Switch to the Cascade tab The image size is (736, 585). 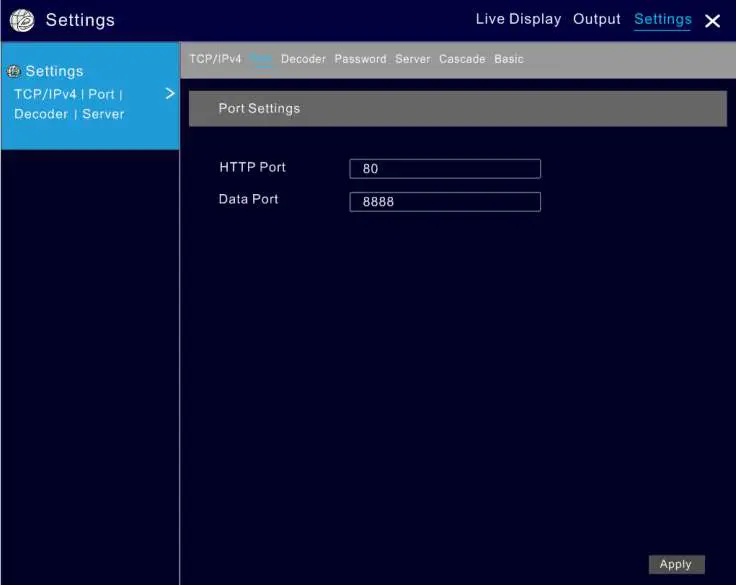[462, 59]
